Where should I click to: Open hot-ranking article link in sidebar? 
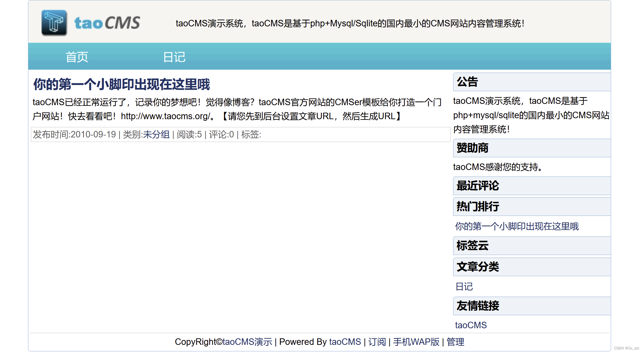click(517, 226)
